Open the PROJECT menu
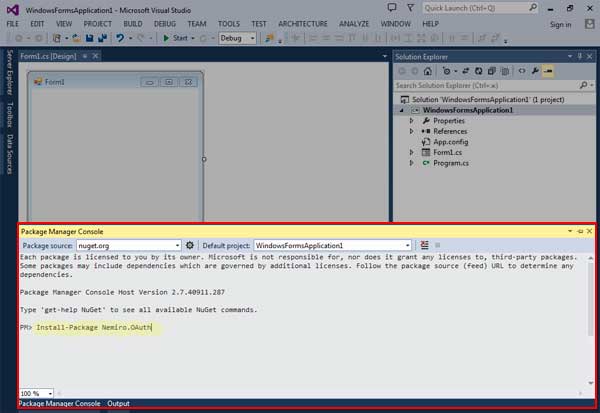This screenshot has width=600, height=413. [x=98, y=24]
